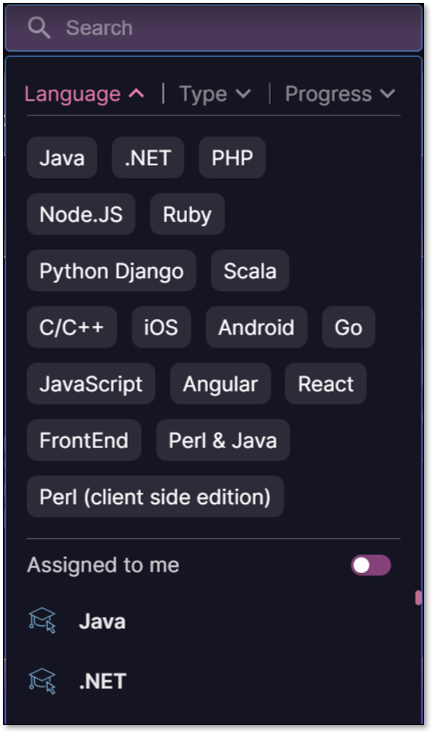Toggle the Assigned to me switch

coord(371,565)
